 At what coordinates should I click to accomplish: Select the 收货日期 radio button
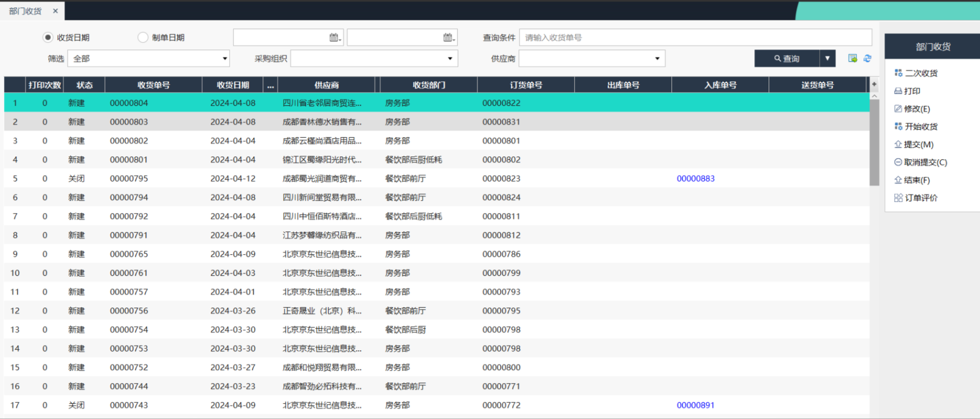pyautogui.click(x=48, y=38)
